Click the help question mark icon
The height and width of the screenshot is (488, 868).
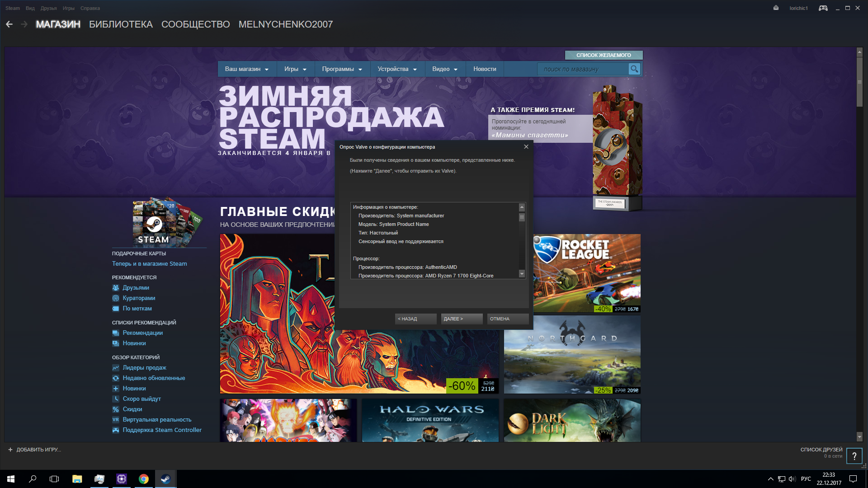[x=854, y=456]
